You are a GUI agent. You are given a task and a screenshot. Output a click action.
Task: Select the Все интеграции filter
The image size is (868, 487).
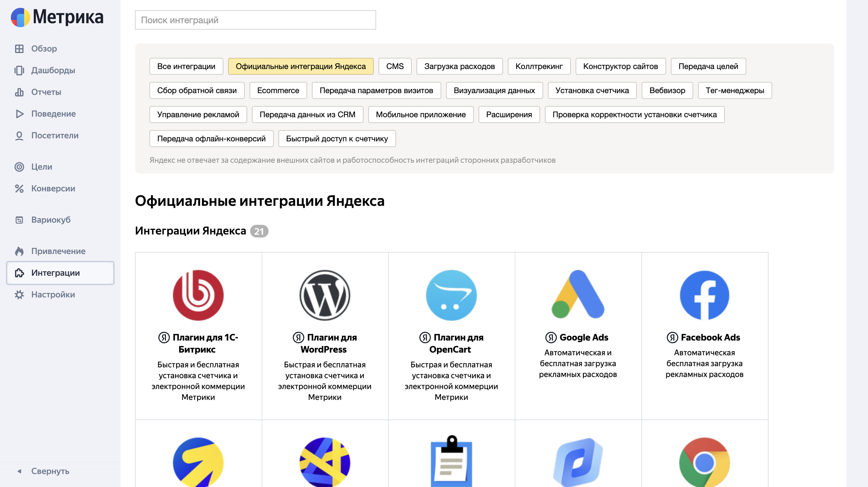[186, 66]
